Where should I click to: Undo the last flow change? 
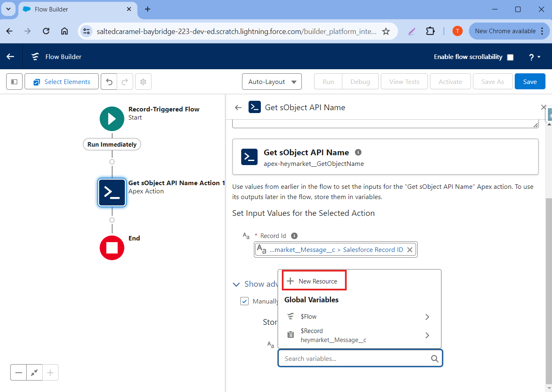[x=109, y=82]
